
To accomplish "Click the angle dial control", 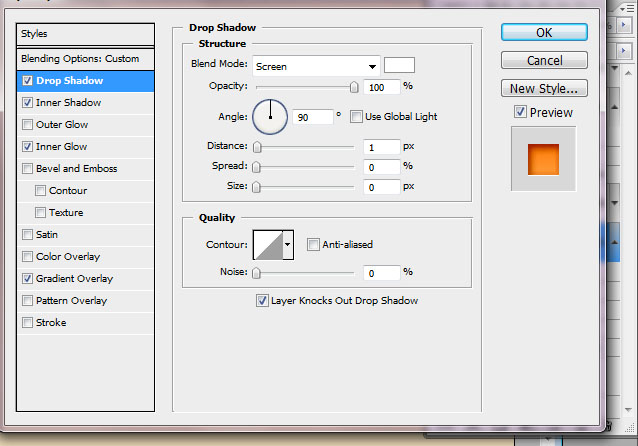I will 269,117.
